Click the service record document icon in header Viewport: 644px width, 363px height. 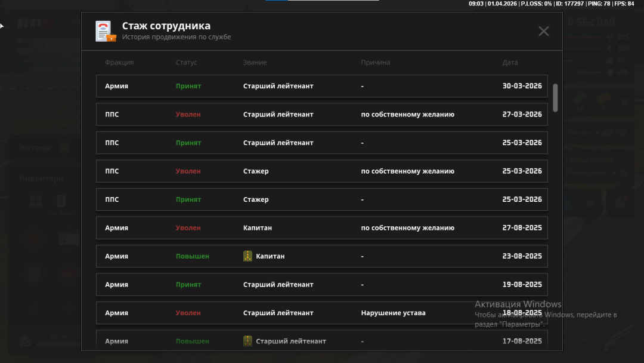[106, 31]
